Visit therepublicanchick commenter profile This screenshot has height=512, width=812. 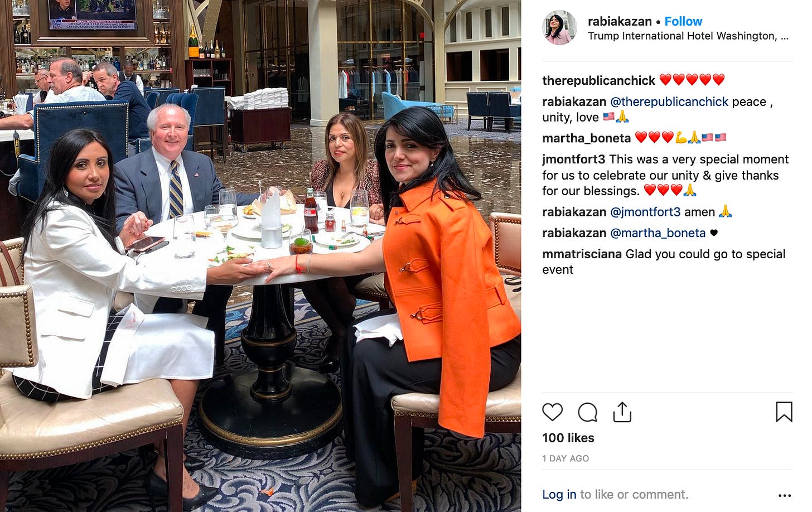tap(598, 80)
